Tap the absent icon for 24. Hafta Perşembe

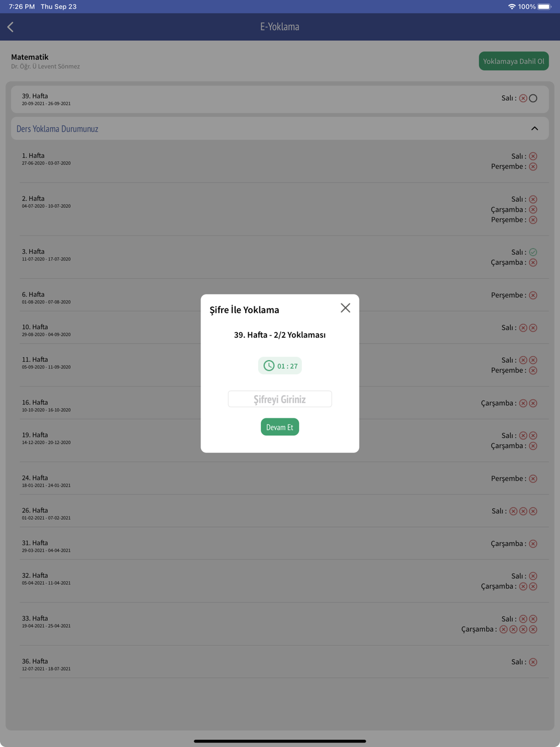pos(533,479)
